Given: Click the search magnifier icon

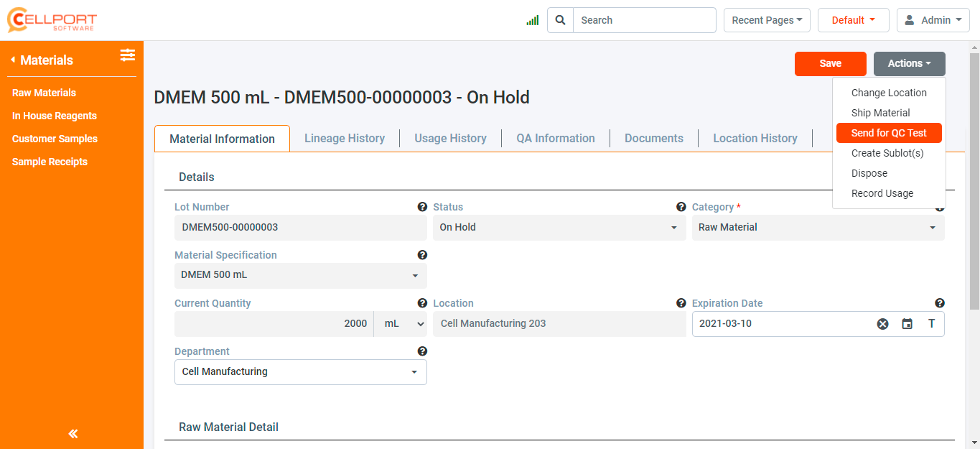Looking at the screenshot, I should pos(560,20).
